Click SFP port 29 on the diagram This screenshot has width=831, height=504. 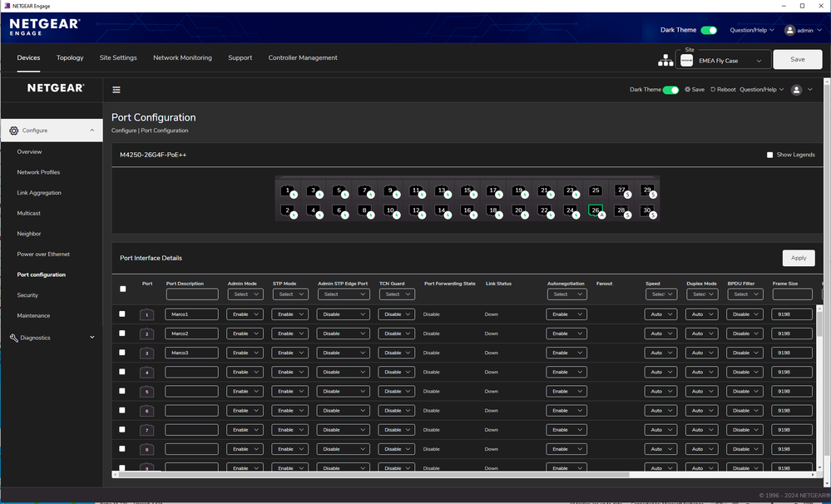click(646, 190)
